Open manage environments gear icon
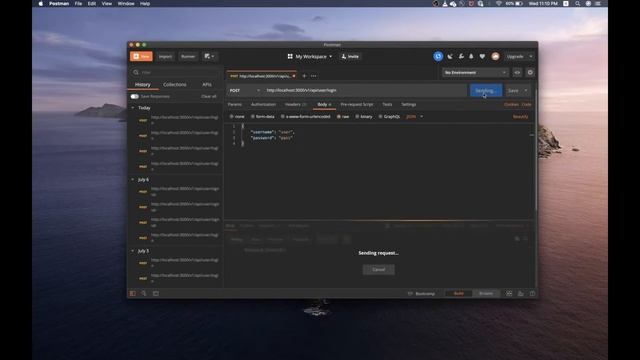Image resolution: width=640 pixels, height=360 pixels. (530, 73)
